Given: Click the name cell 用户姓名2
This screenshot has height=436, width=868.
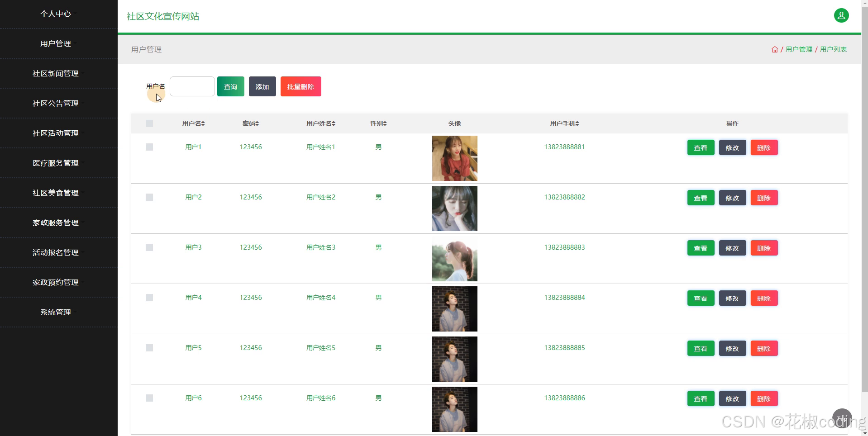Looking at the screenshot, I should pos(321,197).
